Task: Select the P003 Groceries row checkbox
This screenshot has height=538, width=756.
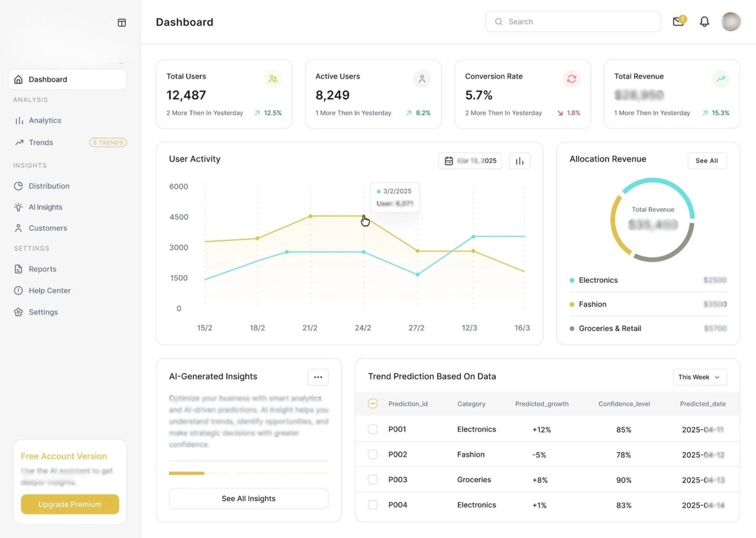Action: [x=373, y=480]
